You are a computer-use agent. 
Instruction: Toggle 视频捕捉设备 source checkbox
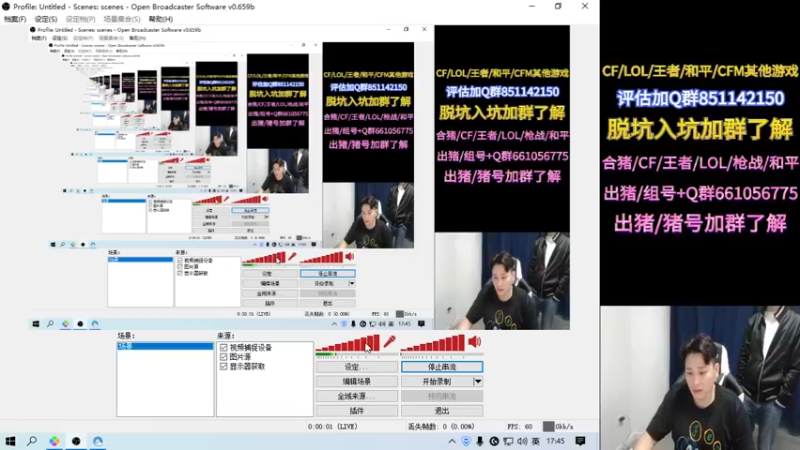click(223, 347)
